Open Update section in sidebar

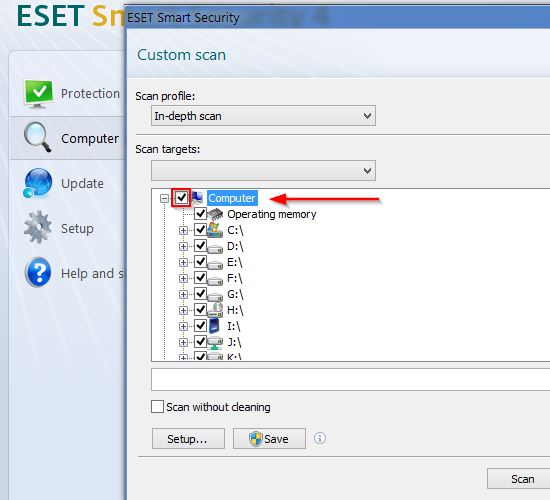pyautogui.click(x=67, y=184)
